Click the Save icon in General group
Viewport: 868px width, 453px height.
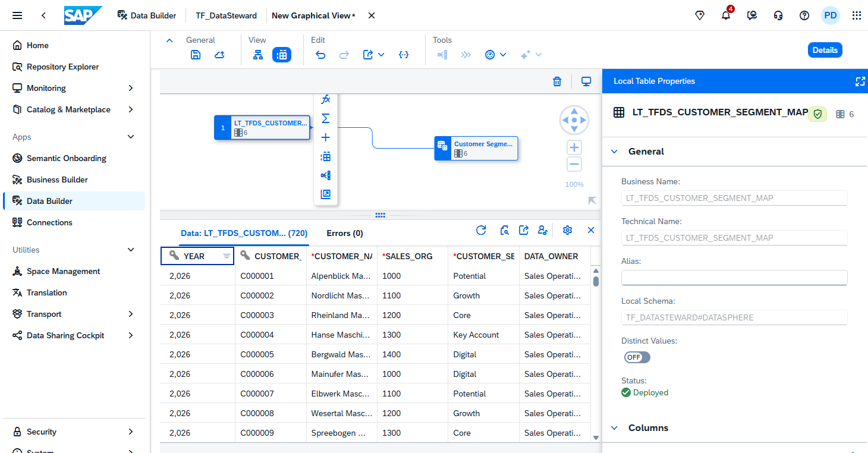(x=196, y=55)
